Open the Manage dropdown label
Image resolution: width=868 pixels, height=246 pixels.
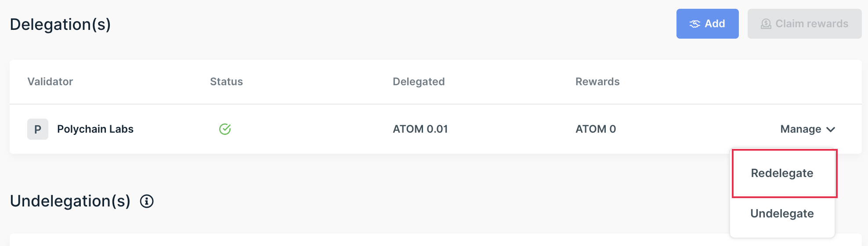pyautogui.click(x=800, y=129)
